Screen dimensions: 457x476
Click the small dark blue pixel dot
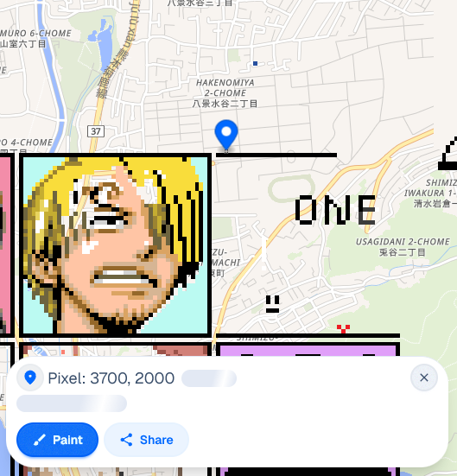(x=255, y=63)
